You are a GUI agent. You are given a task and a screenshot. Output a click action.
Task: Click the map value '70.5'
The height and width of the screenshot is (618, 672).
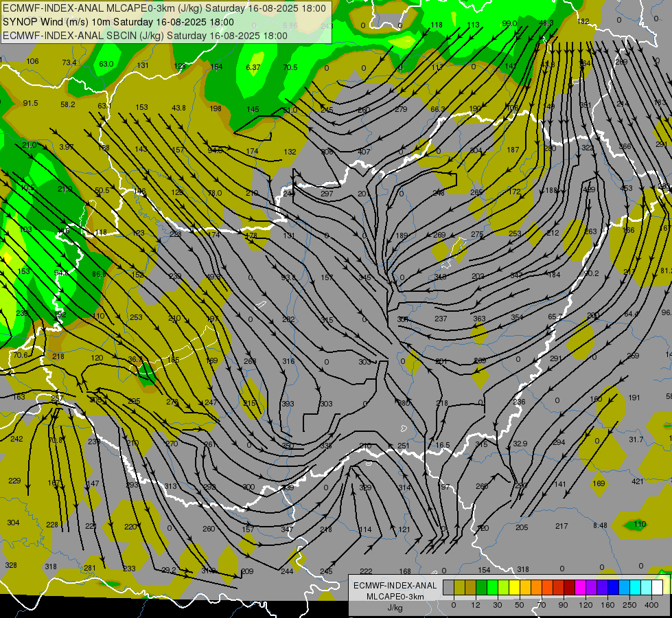point(290,67)
